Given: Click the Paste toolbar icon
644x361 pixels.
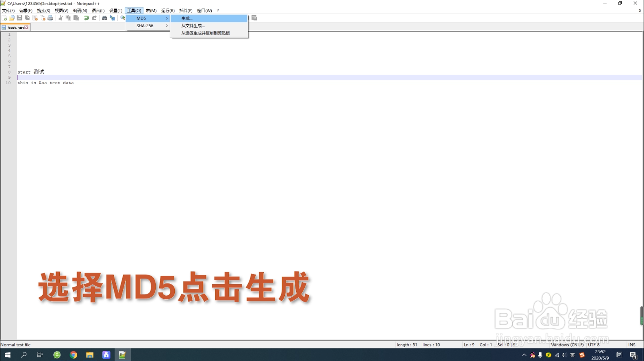Looking at the screenshot, I should coord(76,18).
